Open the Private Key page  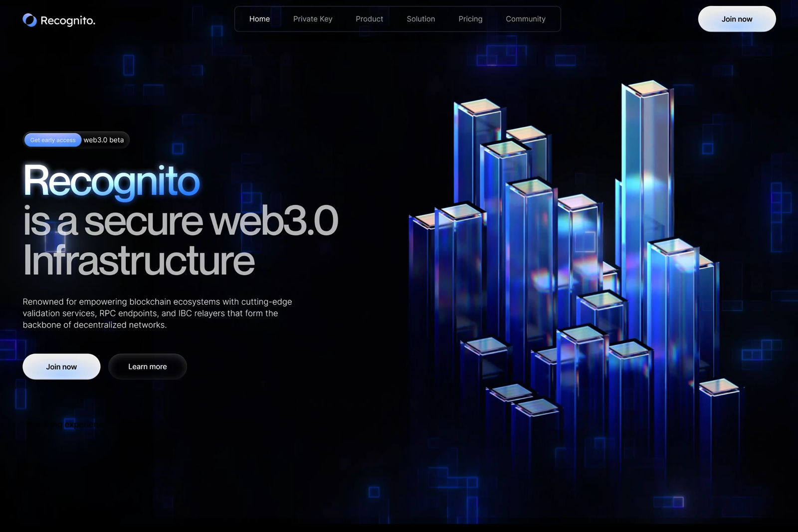(x=313, y=19)
